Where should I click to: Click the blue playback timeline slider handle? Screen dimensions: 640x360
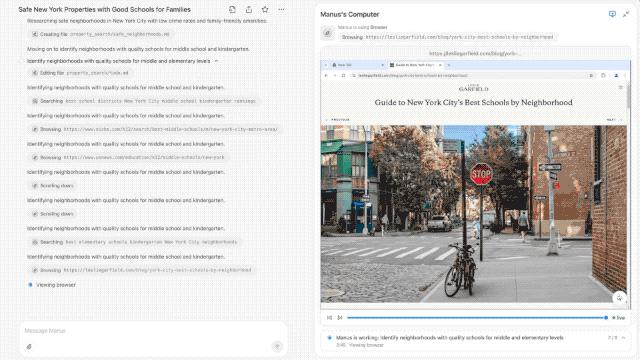606,318
